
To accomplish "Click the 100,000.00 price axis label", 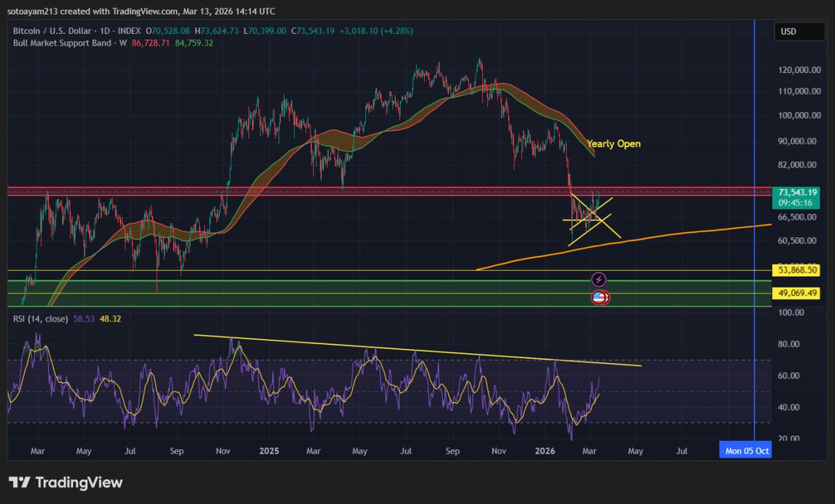I will click(800, 115).
